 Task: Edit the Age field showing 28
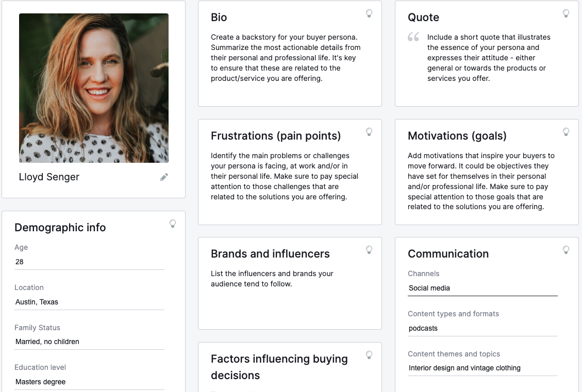pyautogui.click(x=89, y=262)
